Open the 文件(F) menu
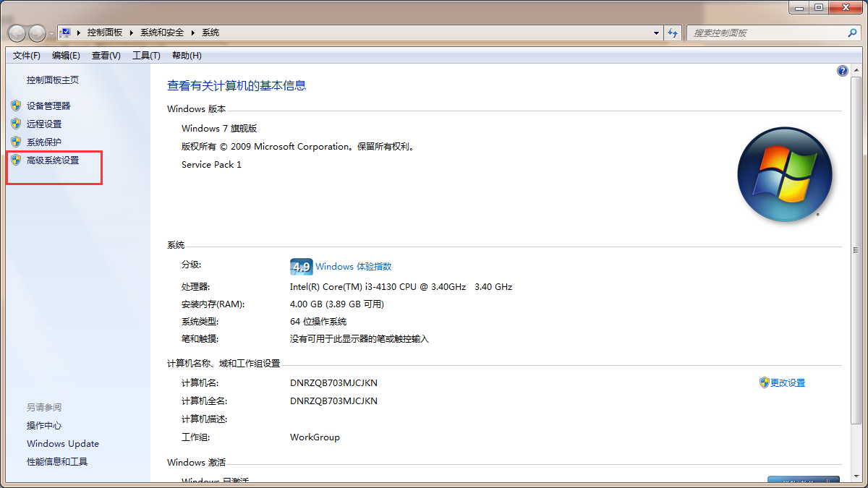868x488 pixels. click(x=27, y=56)
